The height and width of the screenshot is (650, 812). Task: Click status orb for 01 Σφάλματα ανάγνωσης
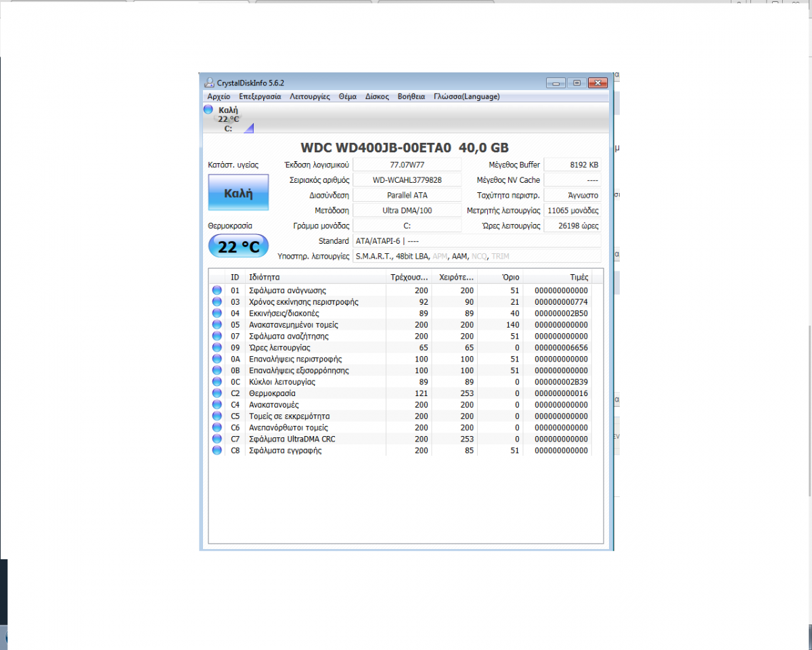(x=217, y=290)
